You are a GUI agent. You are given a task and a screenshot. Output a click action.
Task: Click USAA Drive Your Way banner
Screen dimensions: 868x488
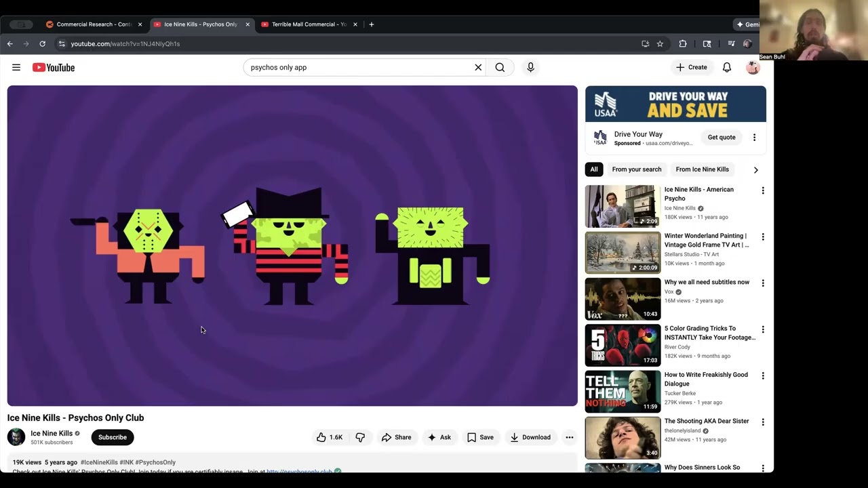coord(675,104)
